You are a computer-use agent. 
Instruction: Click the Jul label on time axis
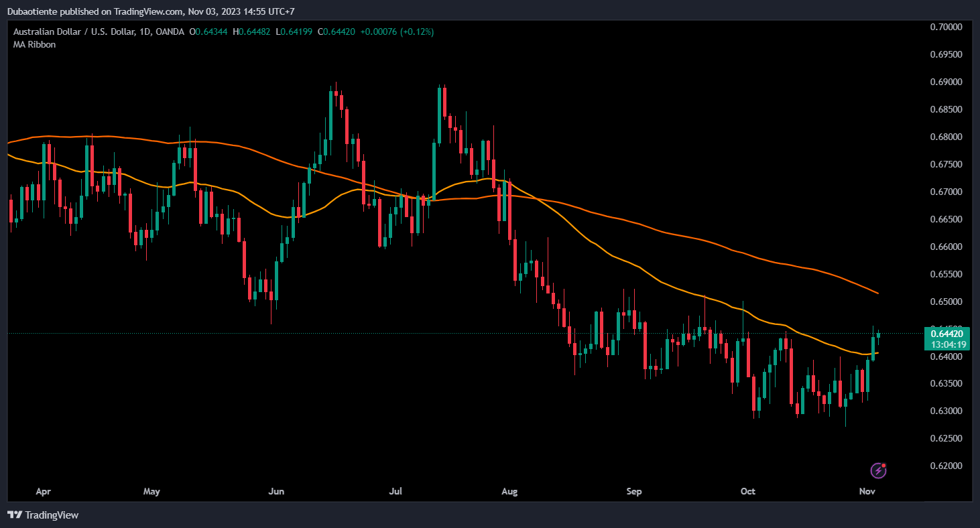pyautogui.click(x=395, y=491)
